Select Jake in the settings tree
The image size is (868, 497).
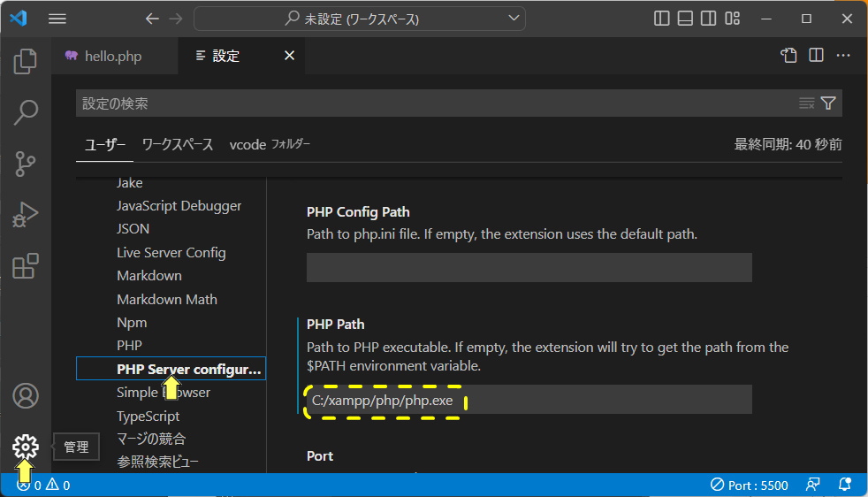click(x=130, y=183)
